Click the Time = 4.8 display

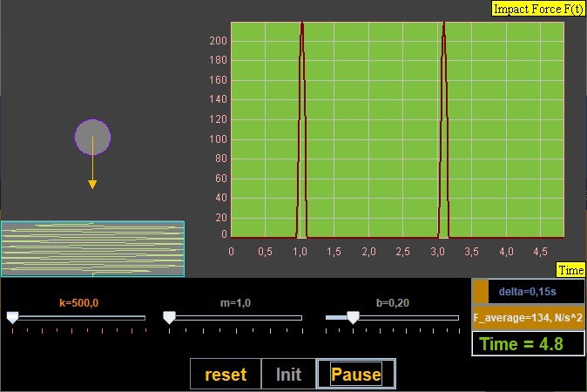pyautogui.click(x=529, y=343)
